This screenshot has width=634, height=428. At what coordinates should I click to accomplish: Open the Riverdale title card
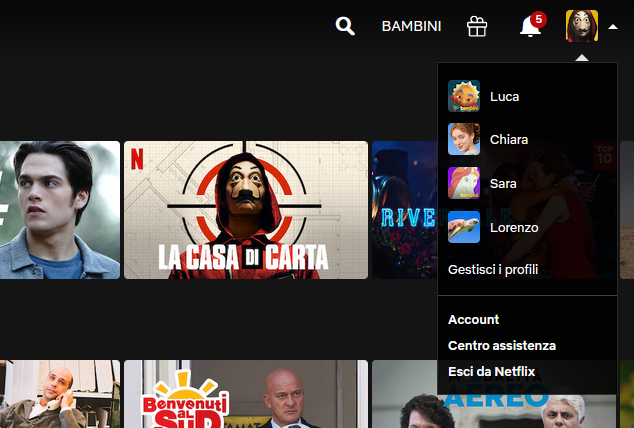click(x=404, y=210)
